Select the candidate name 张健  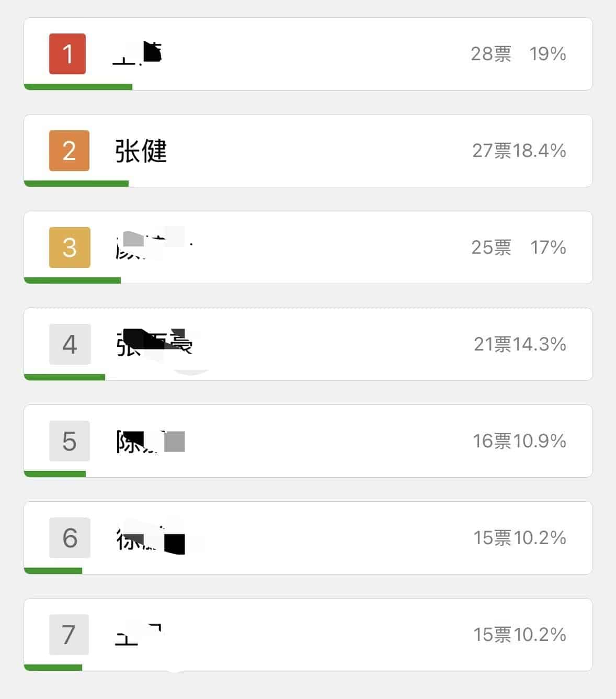pyautogui.click(x=141, y=151)
